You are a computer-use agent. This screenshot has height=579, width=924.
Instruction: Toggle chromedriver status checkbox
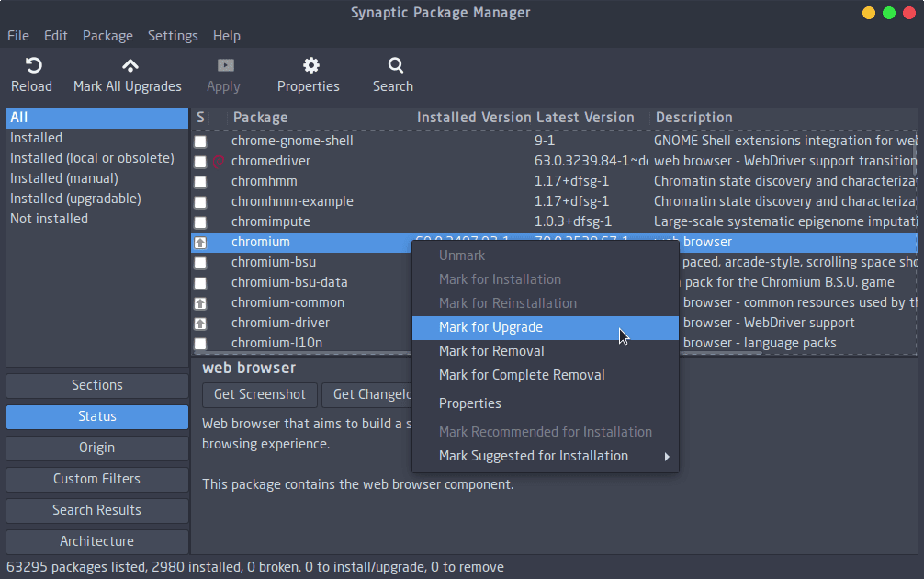point(200,162)
